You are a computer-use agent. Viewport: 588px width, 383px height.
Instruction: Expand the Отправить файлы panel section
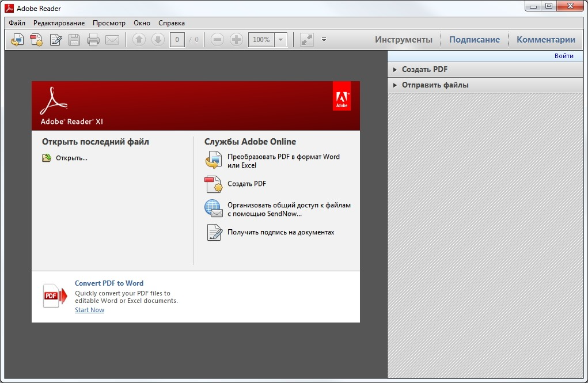pos(485,85)
